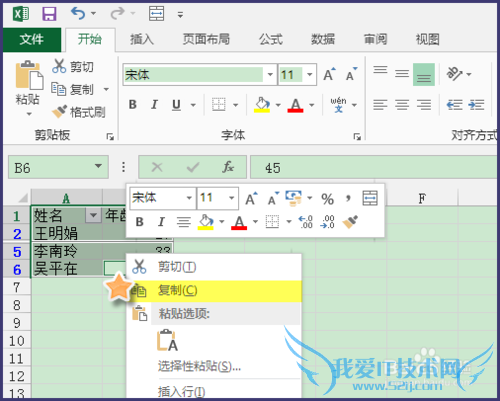Switch to the 视图 tab

[x=427, y=39]
